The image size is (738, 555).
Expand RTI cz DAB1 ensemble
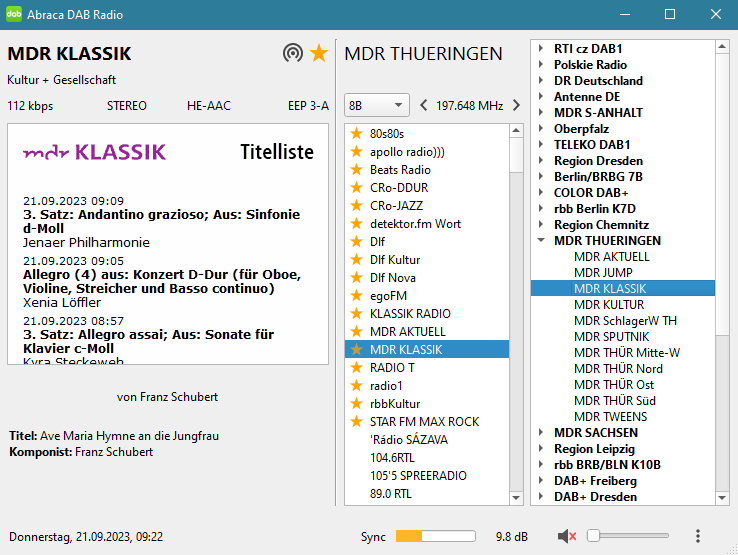coord(541,48)
